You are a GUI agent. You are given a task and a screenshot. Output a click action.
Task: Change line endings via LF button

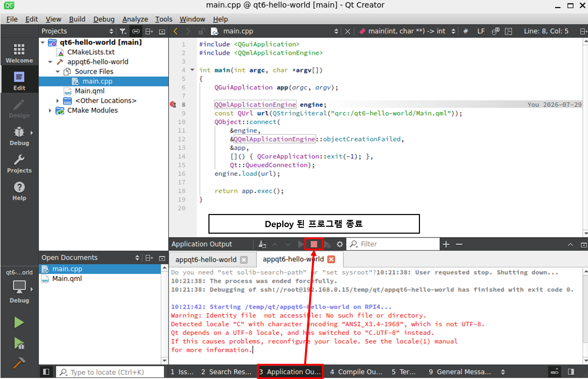pos(481,31)
